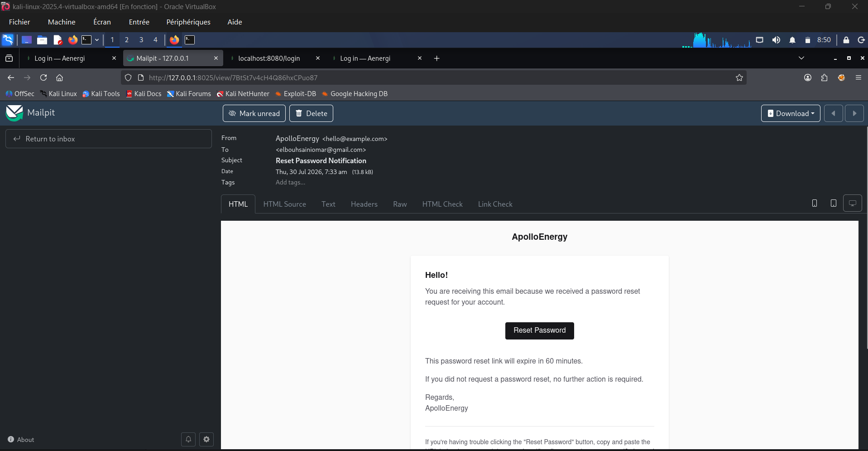
Task: Open notifications bell in Kali panel
Action: (792, 40)
